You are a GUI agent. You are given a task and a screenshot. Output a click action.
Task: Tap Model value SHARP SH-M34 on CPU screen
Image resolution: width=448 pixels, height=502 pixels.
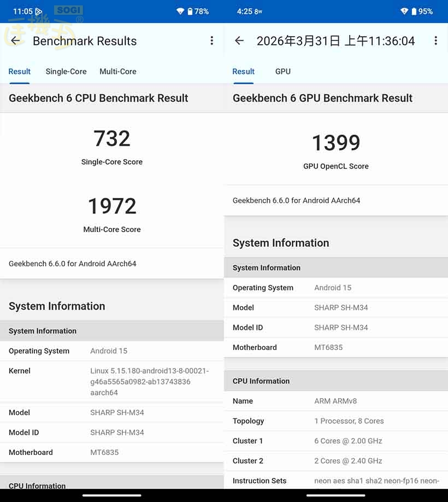tap(117, 413)
